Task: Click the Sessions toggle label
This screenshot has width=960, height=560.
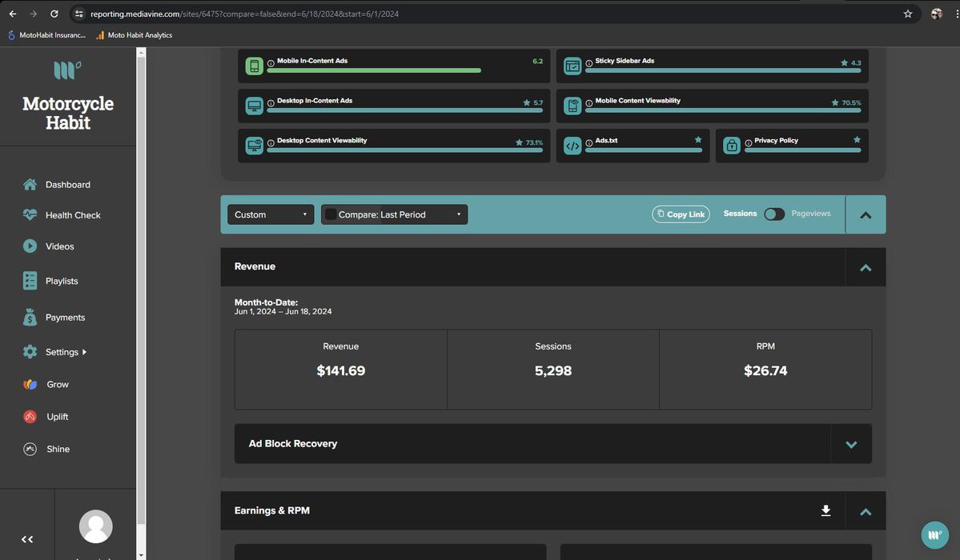Action: tap(740, 214)
